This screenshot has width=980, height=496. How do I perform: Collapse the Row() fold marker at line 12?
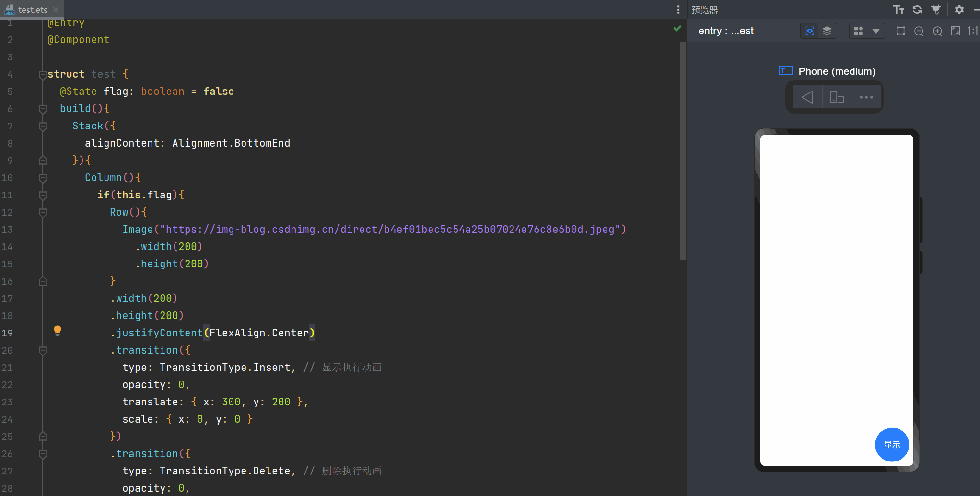coord(43,212)
